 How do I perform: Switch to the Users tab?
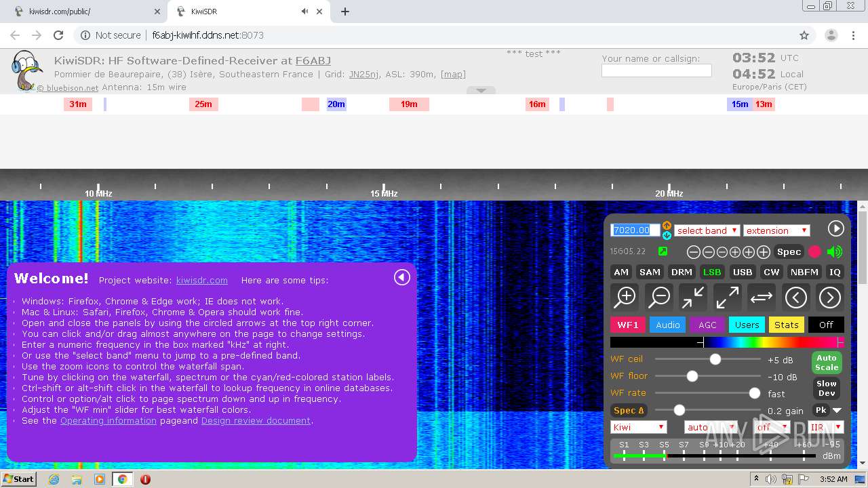[x=747, y=325]
